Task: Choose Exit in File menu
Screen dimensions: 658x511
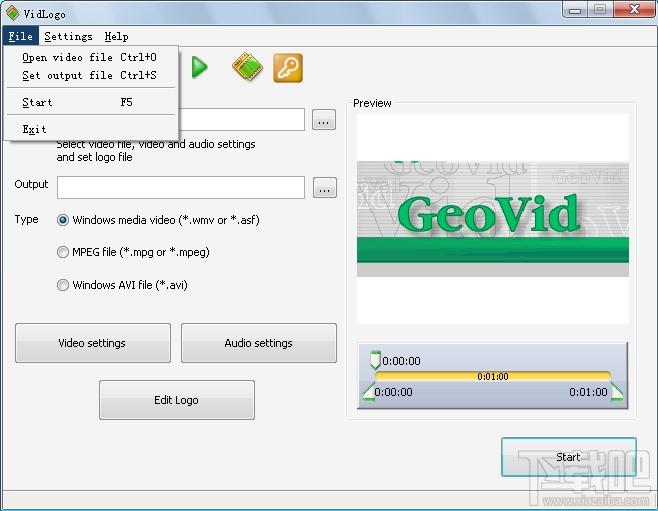Action: click(x=90, y=129)
